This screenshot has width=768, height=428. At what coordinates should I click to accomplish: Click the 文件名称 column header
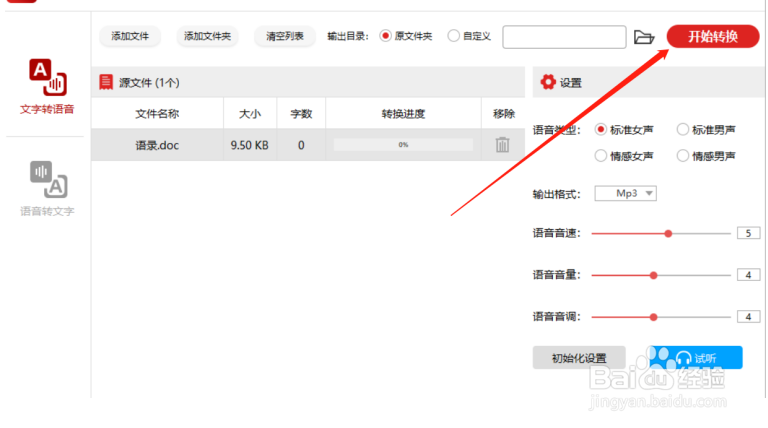click(x=157, y=114)
